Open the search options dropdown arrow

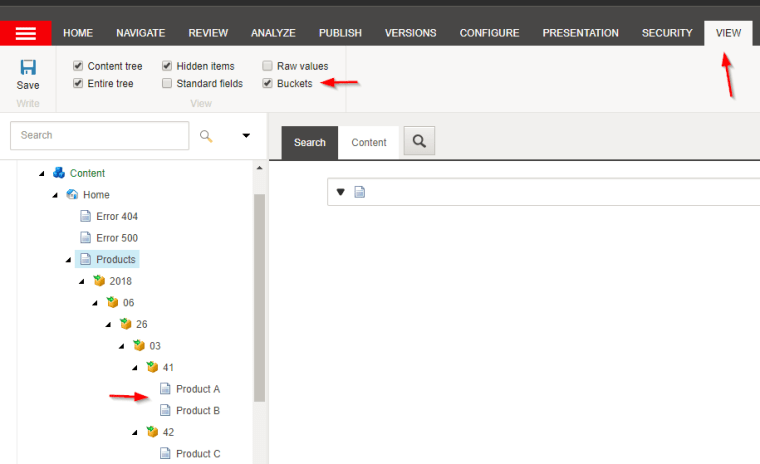pos(246,136)
